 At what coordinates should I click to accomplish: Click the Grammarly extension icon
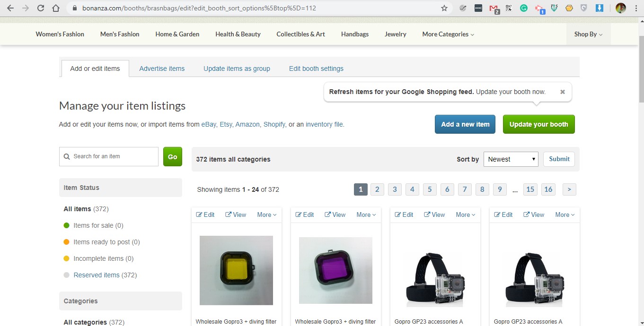coord(524,8)
